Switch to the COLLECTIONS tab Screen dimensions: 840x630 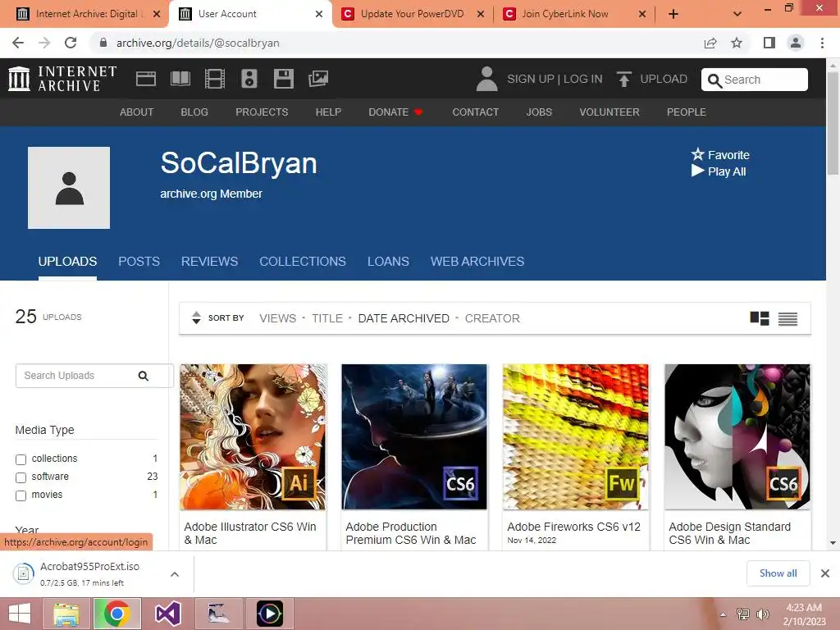pos(303,262)
